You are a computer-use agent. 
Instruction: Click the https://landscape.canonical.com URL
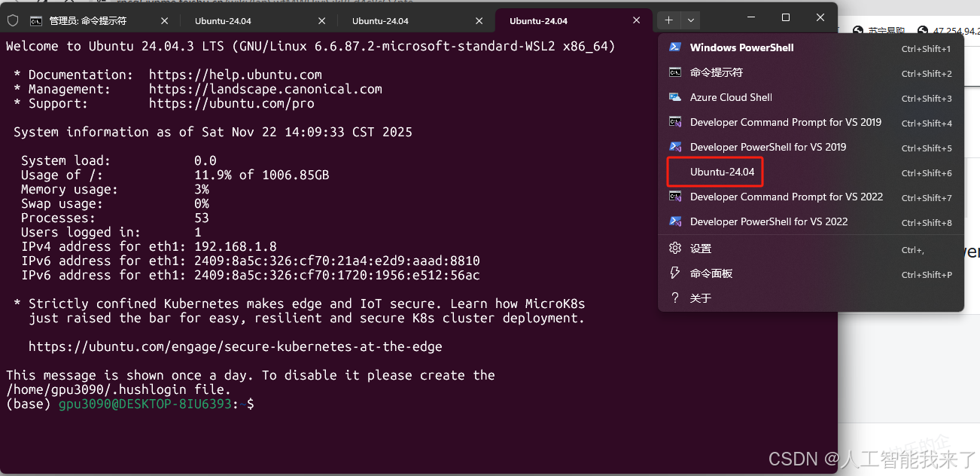pos(266,89)
